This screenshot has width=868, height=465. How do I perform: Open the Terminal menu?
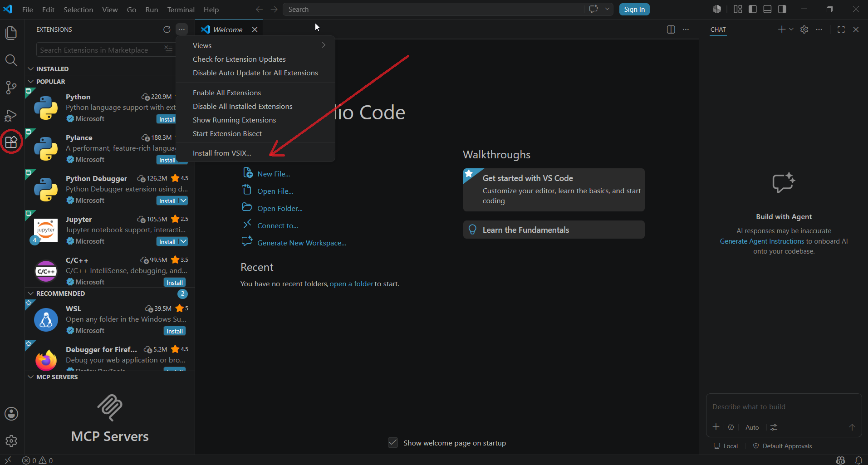point(181,10)
